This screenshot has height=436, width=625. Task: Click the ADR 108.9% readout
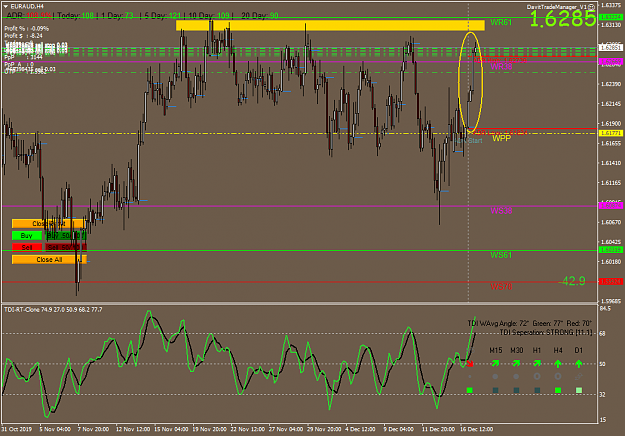pos(29,16)
